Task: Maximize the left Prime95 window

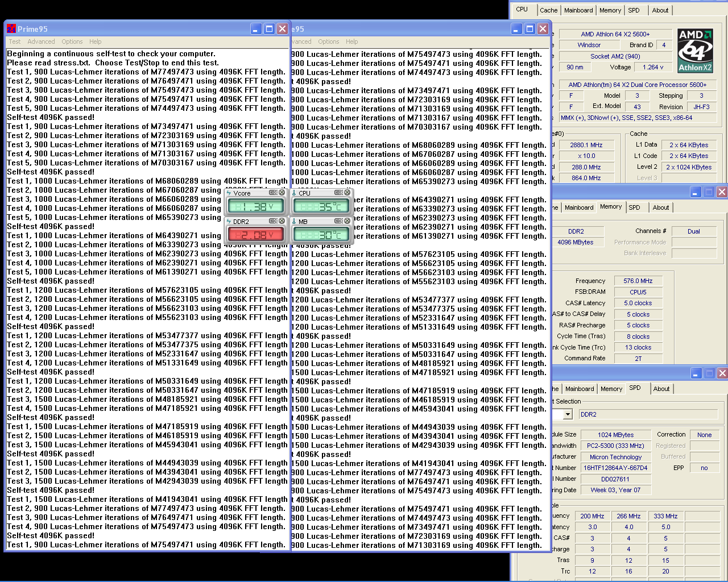Action: [x=269, y=28]
